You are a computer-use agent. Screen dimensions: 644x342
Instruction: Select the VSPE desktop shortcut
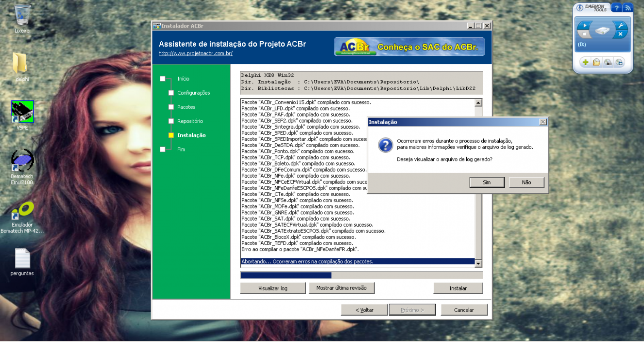click(22, 115)
